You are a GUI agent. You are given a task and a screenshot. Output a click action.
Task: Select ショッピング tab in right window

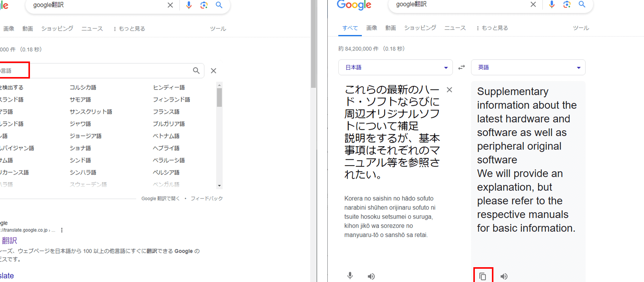click(x=420, y=28)
